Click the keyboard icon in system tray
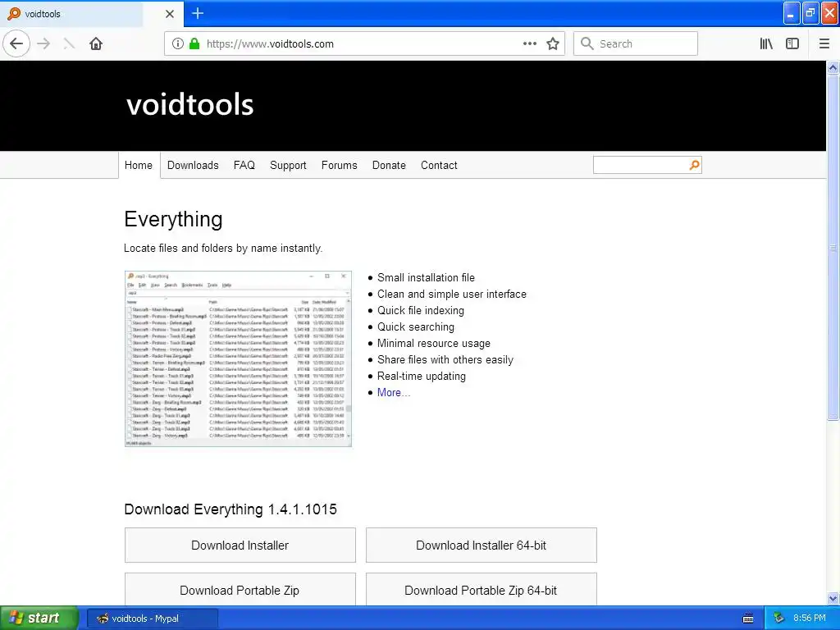 (748, 619)
